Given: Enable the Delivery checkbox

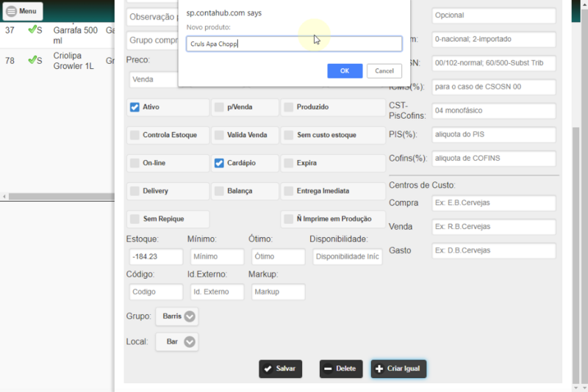Looking at the screenshot, I should tap(135, 191).
